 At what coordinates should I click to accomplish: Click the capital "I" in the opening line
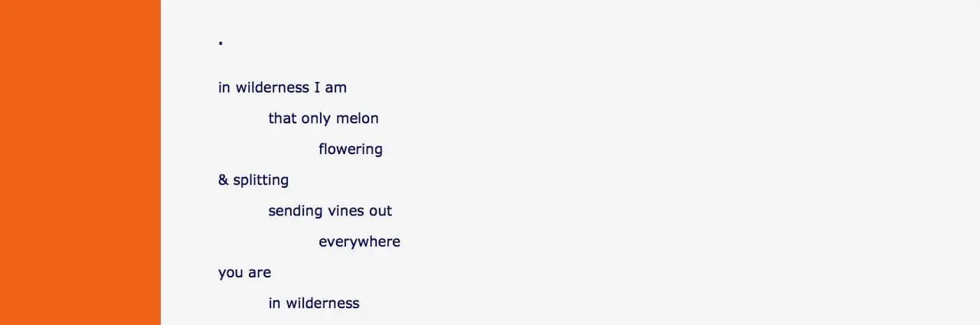[317, 87]
